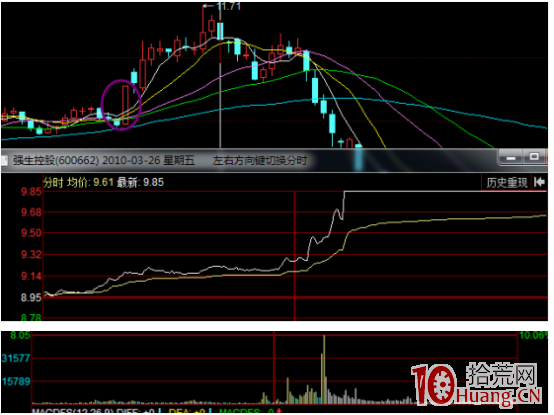This screenshot has height=415, width=554.
Task: Maximize the intraday popup window
Action: click(534, 157)
